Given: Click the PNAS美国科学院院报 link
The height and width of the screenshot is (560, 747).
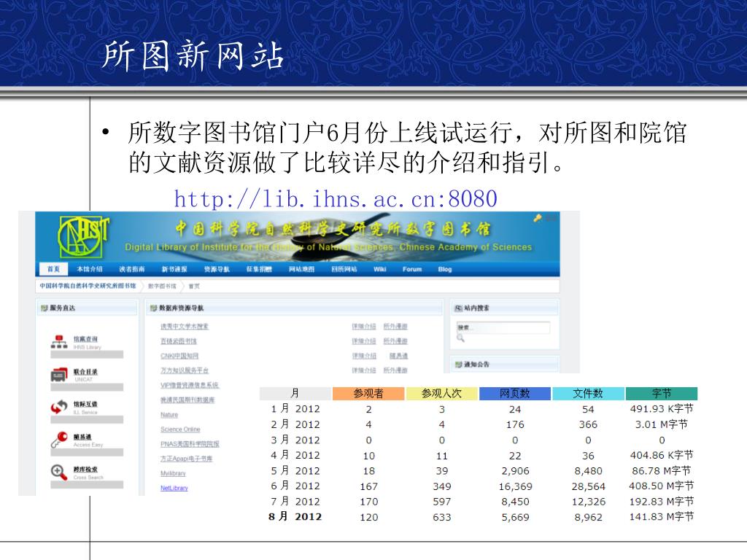Looking at the screenshot, I should point(190,444).
